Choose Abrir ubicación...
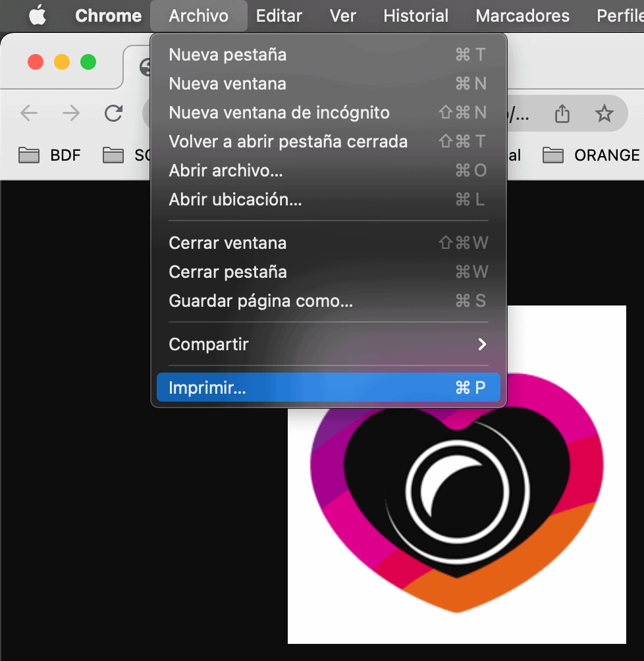The height and width of the screenshot is (661, 644). pyautogui.click(x=328, y=199)
